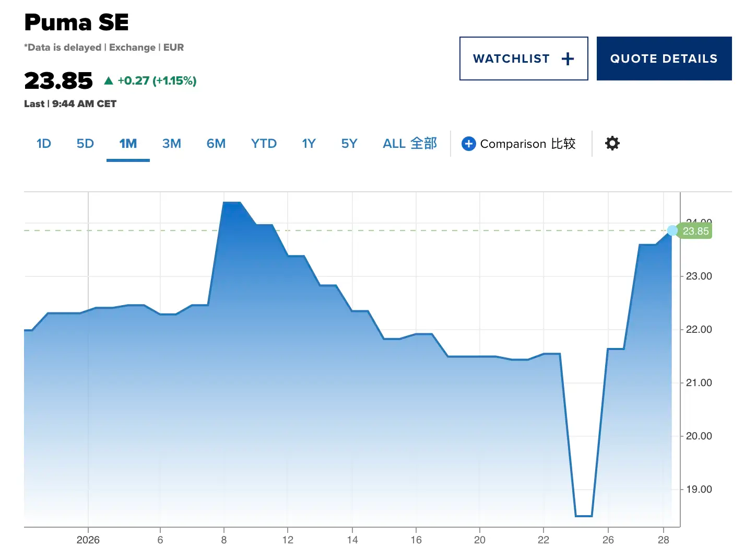Click the chart's flat peak above 24.00
Viewport: 756px width, 558px height.
pos(232,203)
